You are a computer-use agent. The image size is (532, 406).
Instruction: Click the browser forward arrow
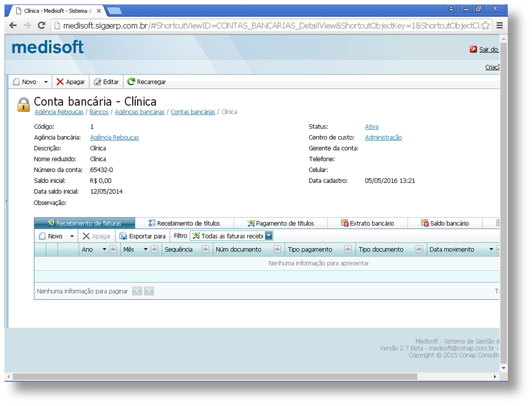click(27, 26)
